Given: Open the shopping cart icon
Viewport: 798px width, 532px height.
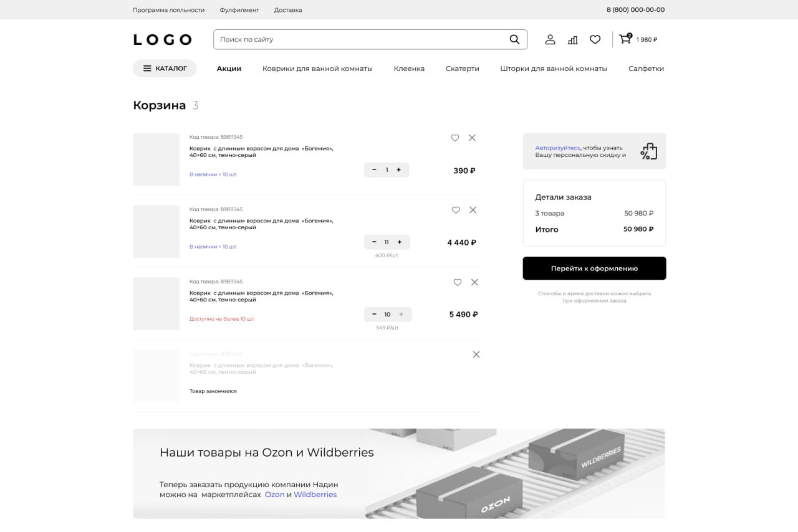Looking at the screenshot, I should coord(625,39).
